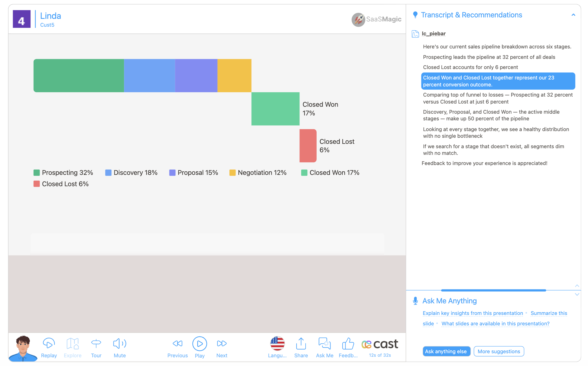Click the lc_piebar slide icon
The width and height of the screenshot is (588, 366).
[415, 34]
